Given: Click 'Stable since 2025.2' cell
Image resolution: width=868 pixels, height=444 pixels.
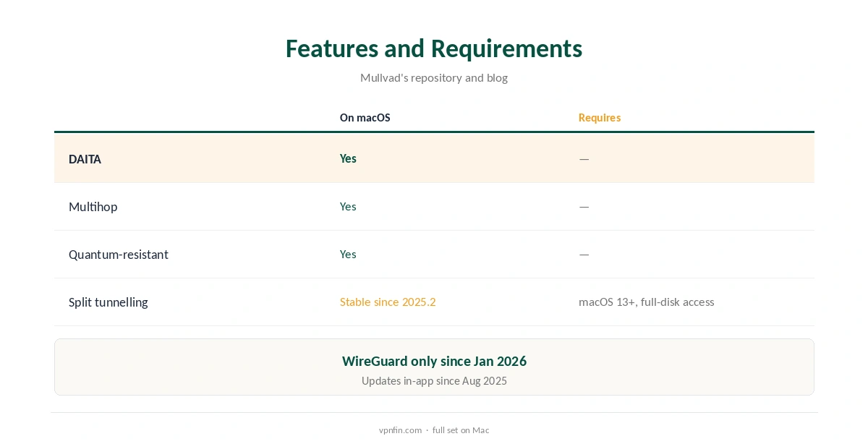Looking at the screenshot, I should click(x=388, y=302).
